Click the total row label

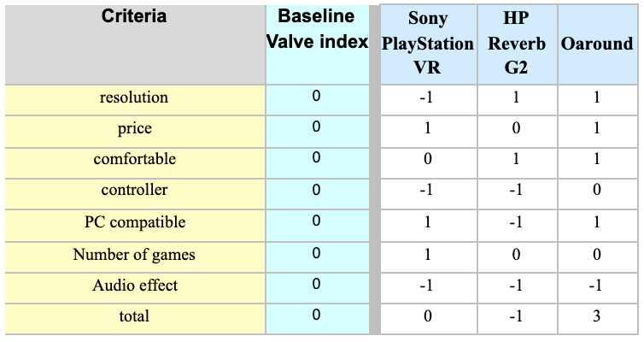click(x=135, y=319)
